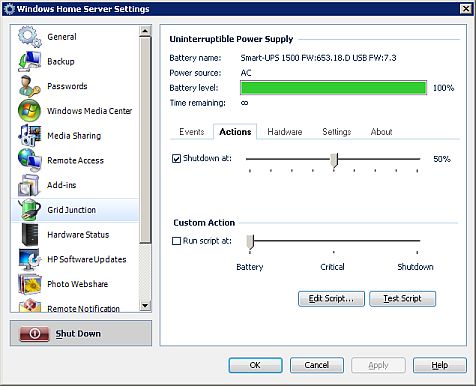
Task: Click the green battery level bar
Action: [333, 88]
